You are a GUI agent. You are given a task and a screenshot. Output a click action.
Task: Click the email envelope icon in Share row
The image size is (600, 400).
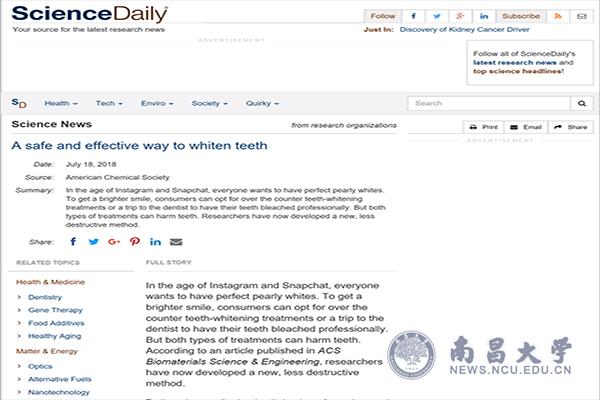177,242
